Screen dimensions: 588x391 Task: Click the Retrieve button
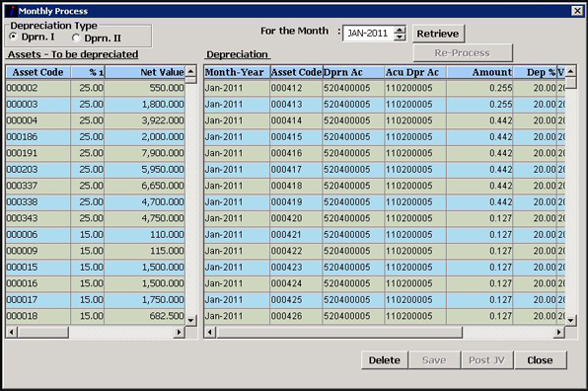click(x=438, y=34)
